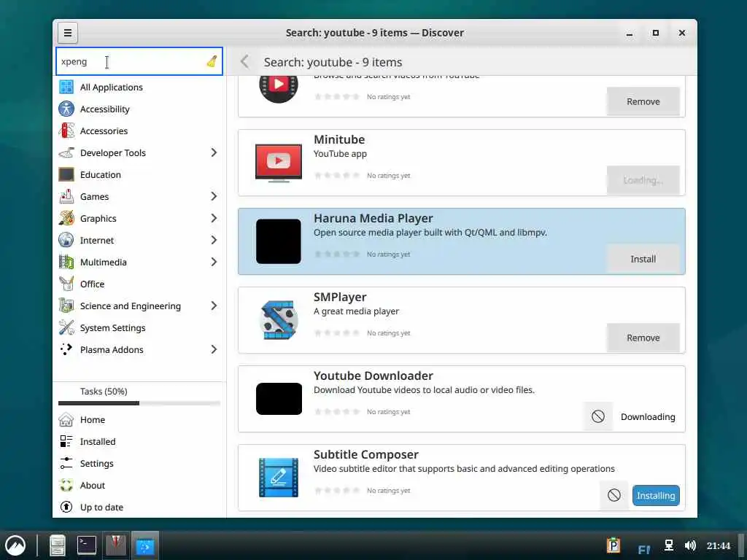Screen dimensions: 747x560
Task: Expand the Plasma Addons subcategories
Action: point(214,349)
